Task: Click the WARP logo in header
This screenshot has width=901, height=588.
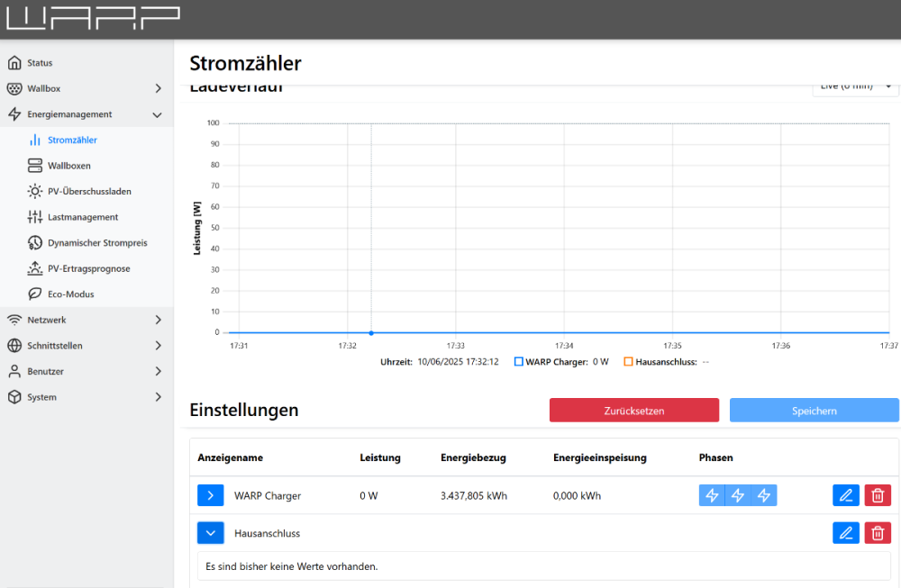Action: point(93,19)
